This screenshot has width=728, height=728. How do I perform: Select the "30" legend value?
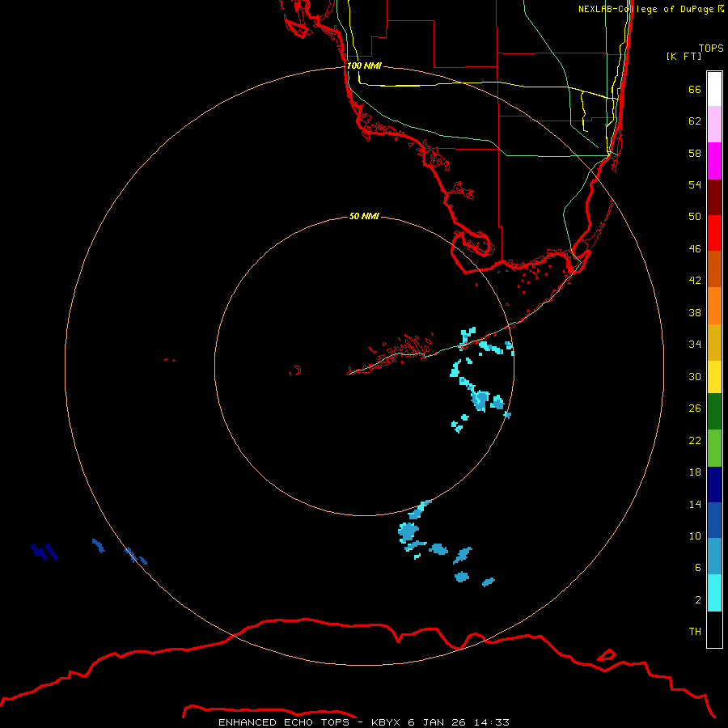(x=695, y=376)
